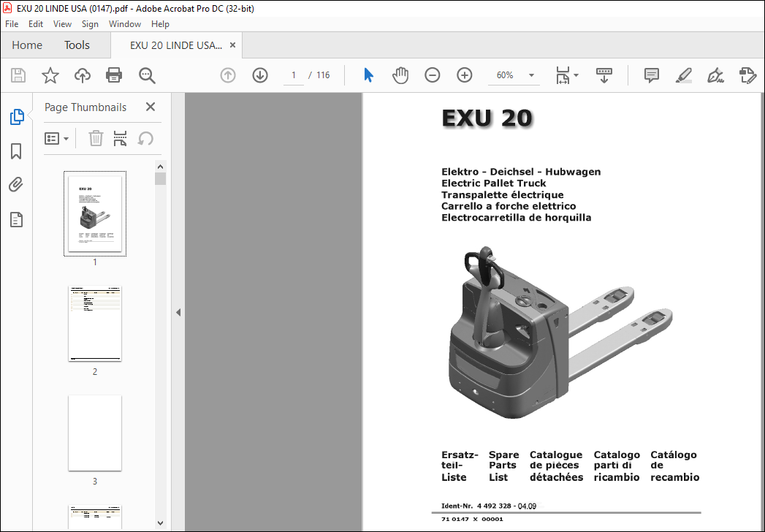
Task: Open the document content panel icon
Action: pos(17,220)
